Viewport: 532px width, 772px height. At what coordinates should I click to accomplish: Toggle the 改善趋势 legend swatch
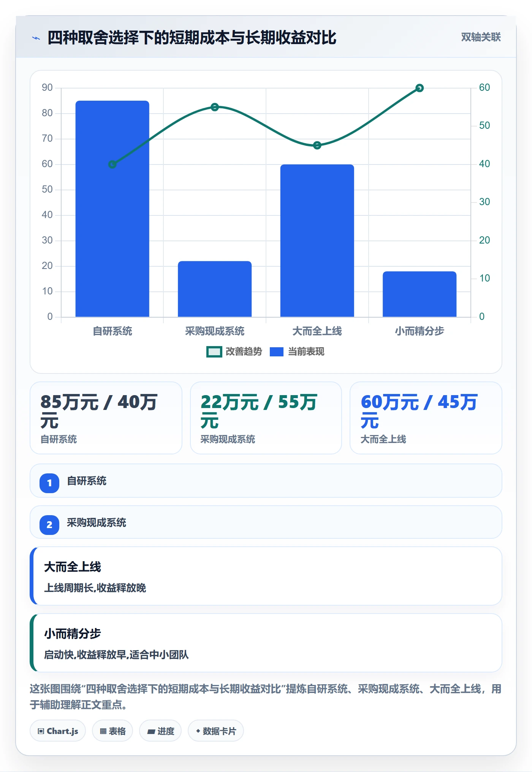coord(214,352)
